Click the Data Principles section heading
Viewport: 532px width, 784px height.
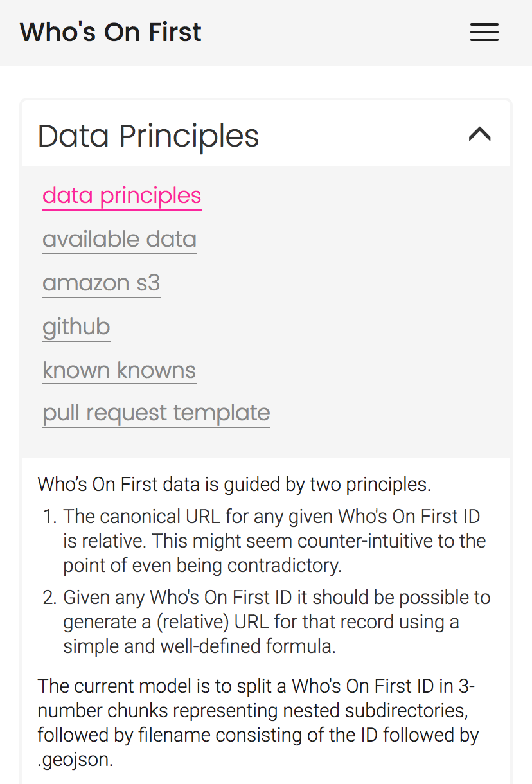[x=148, y=136]
